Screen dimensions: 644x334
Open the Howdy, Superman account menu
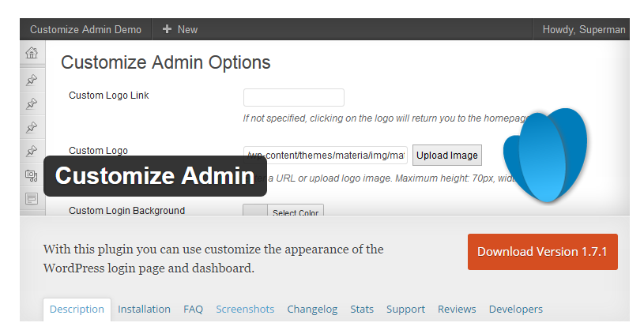pos(584,29)
